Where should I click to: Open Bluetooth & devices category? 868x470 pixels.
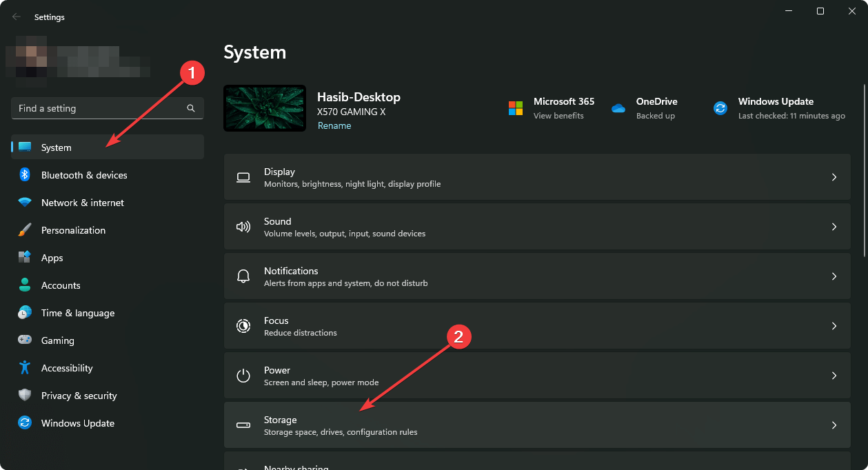pyautogui.click(x=108, y=174)
